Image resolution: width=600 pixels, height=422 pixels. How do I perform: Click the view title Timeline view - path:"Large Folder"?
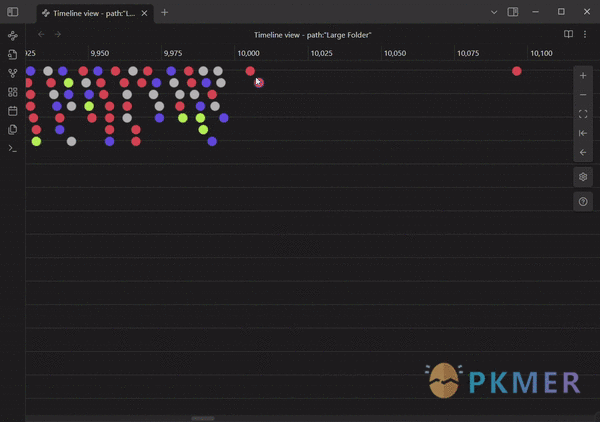coord(313,35)
